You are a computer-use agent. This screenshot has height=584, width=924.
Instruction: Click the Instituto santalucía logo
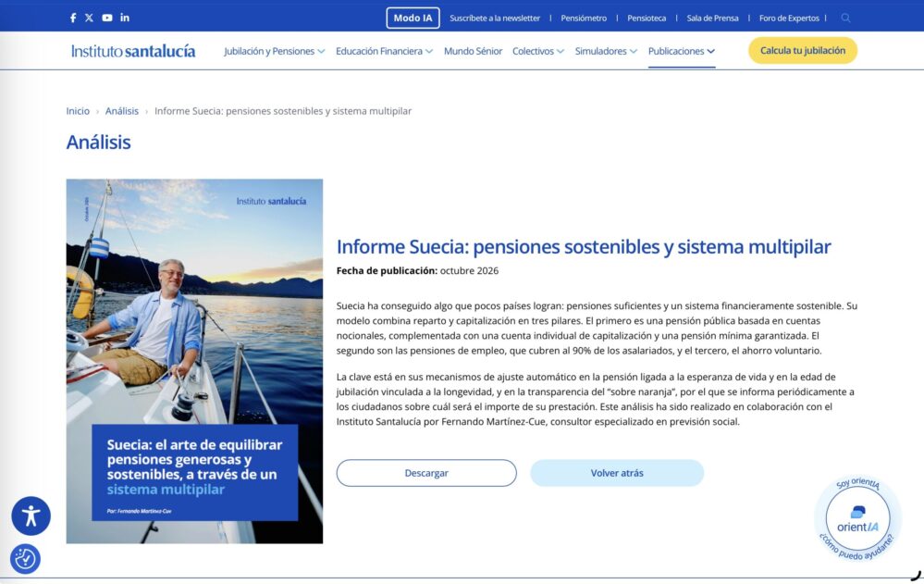[x=133, y=51]
